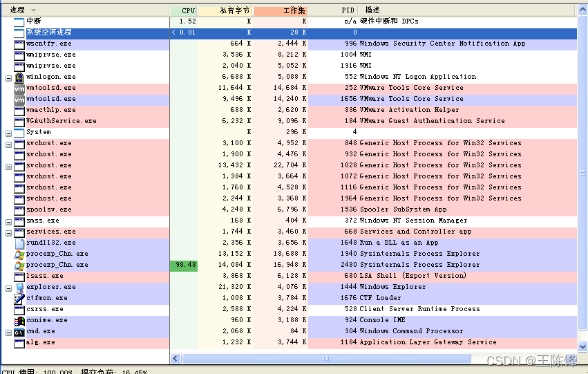
Task: Select the spoolsv.exe process name
Action: pos(49,209)
